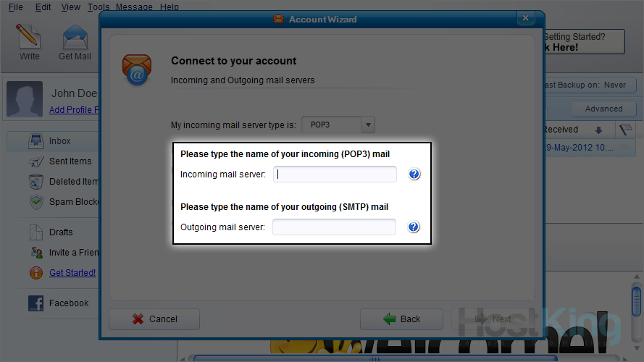Expand the incoming mail server type dropdown
Image resolution: width=644 pixels, height=362 pixels.
click(x=368, y=125)
